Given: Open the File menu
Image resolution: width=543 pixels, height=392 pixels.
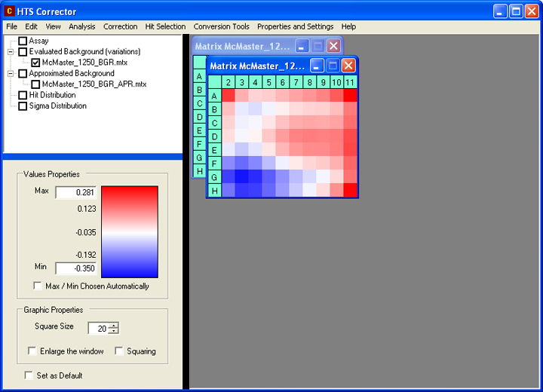Looking at the screenshot, I should tap(11, 26).
